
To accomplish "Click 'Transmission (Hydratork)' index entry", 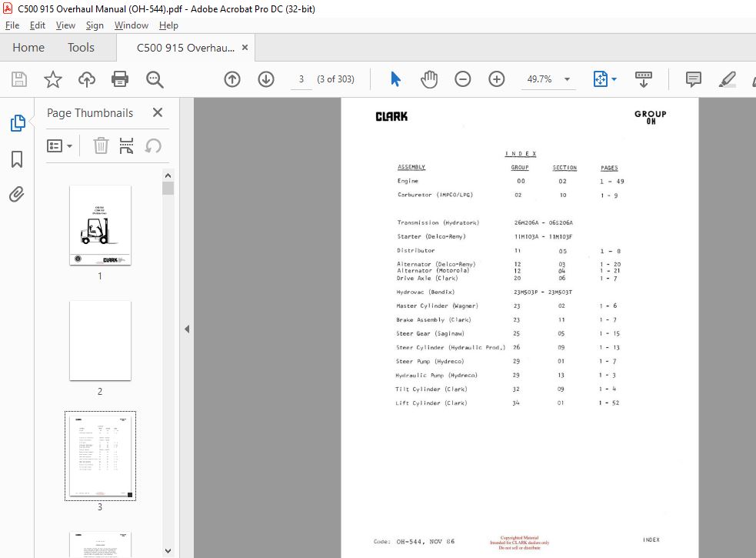I will [438, 222].
